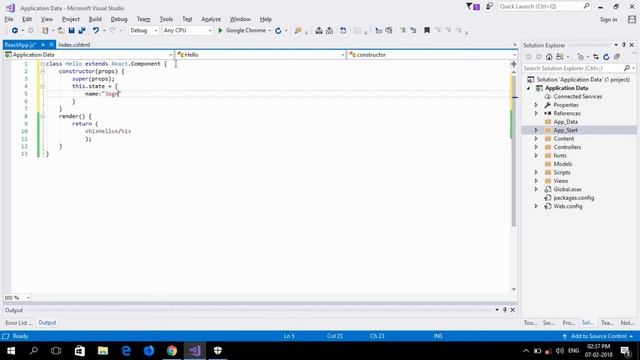The image size is (640, 360).
Task: Click the feedback icon beside Quick Launch
Action: coord(489,7)
